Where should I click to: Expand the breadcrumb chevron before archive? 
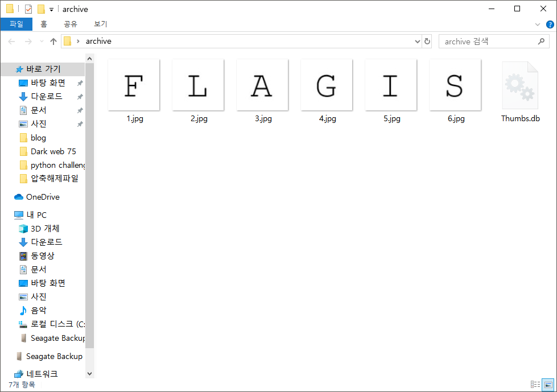coord(78,41)
